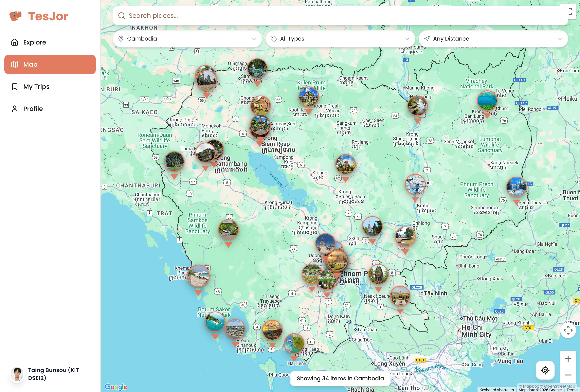Expand the All Types filter dropdown
This screenshot has height=392, width=580.
click(x=340, y=39)
